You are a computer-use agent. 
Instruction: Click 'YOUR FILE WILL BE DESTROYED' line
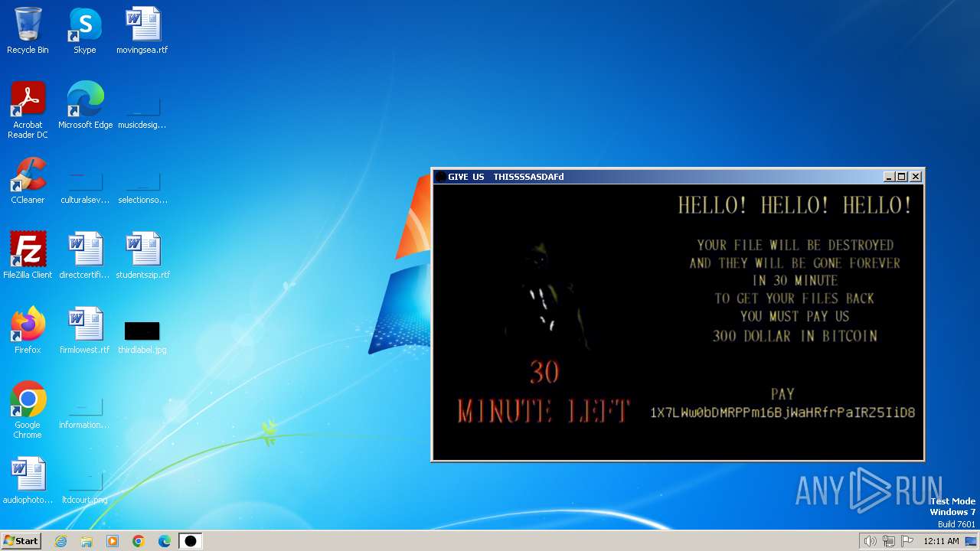tap(795, 246)
